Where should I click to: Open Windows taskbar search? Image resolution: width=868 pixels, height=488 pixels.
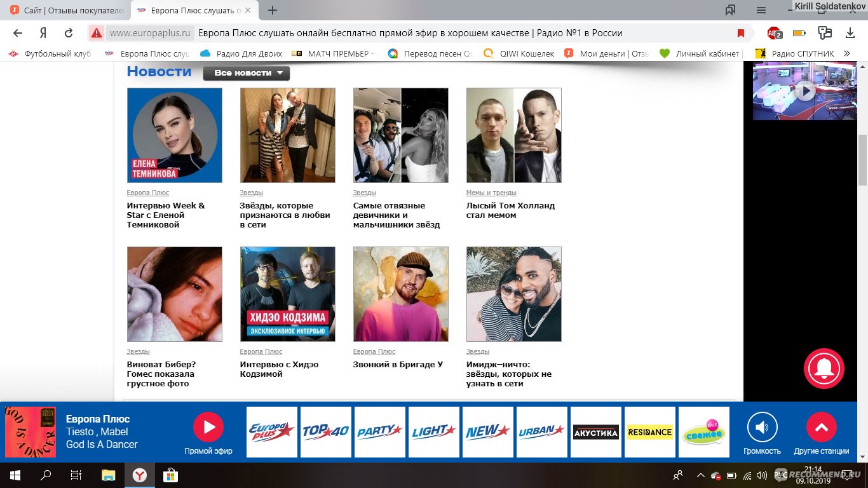point(46,475)
